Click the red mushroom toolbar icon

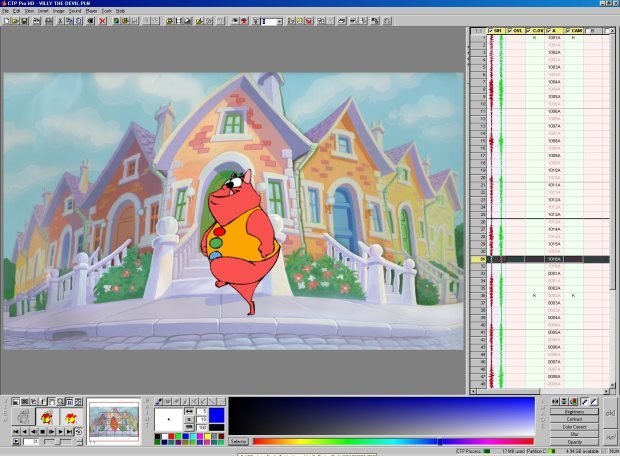coord(244,21)
